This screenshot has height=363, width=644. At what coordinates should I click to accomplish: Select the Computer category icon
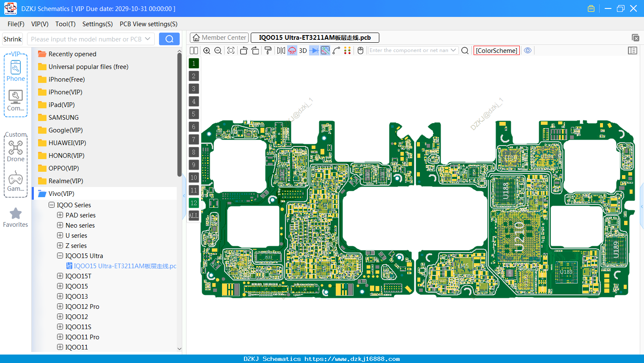16,101
